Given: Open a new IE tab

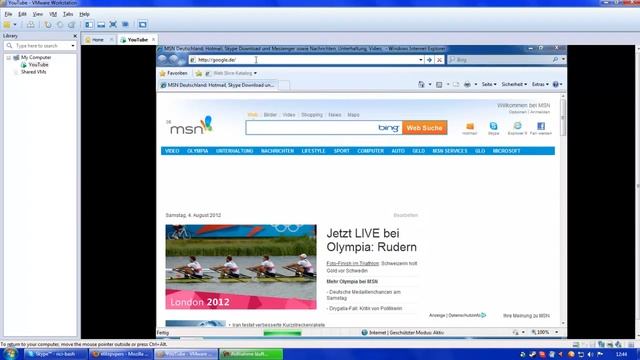Looking at the screenshot, I should (x=284, y=85).
